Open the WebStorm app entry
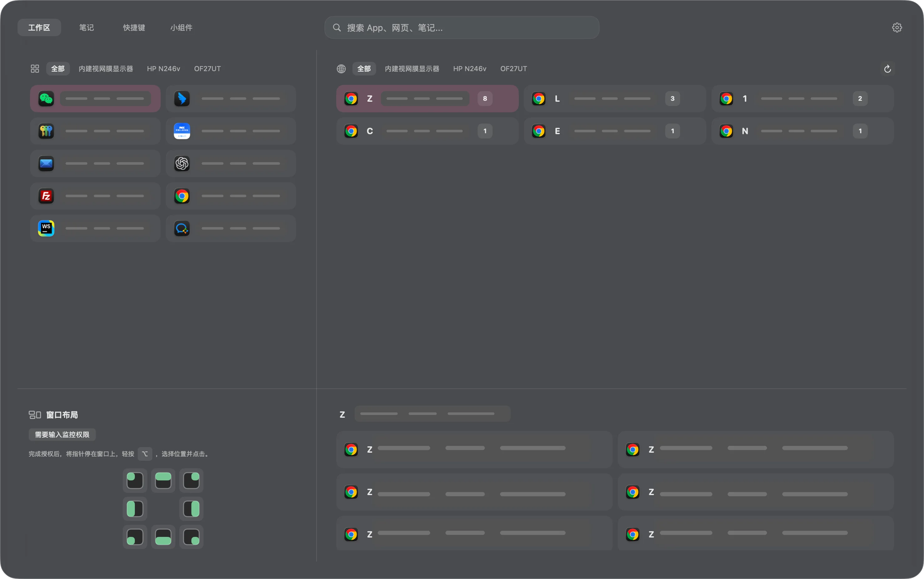 point(95,229)
